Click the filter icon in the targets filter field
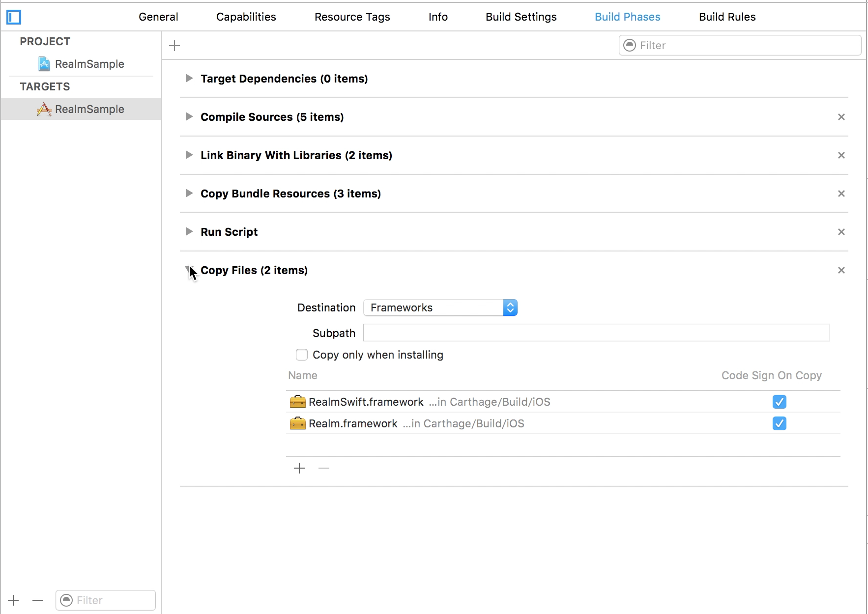This screenshot has height=614, width=868. pyautogui.click(x=66, y=600)
